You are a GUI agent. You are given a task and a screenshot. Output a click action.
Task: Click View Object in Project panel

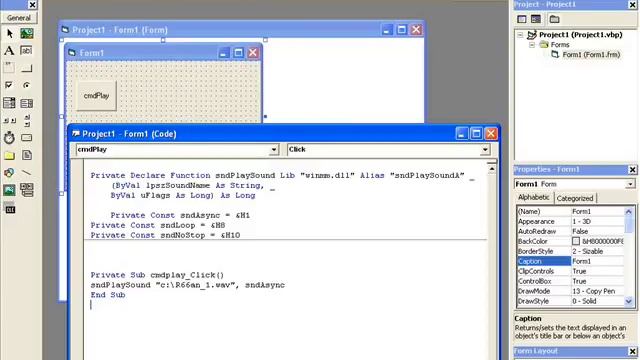click(536, 19)
